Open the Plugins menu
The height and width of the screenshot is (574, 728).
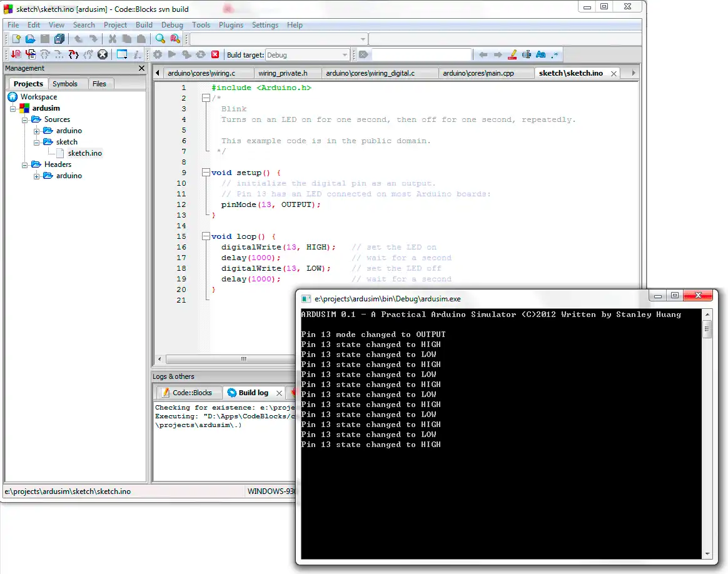coord(231,25)
